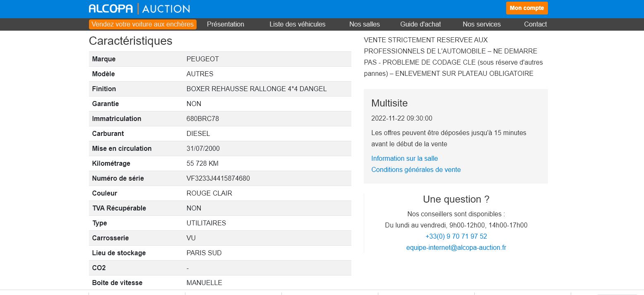
Task: Click the Multisite sale heading
Action: [389, 103]
